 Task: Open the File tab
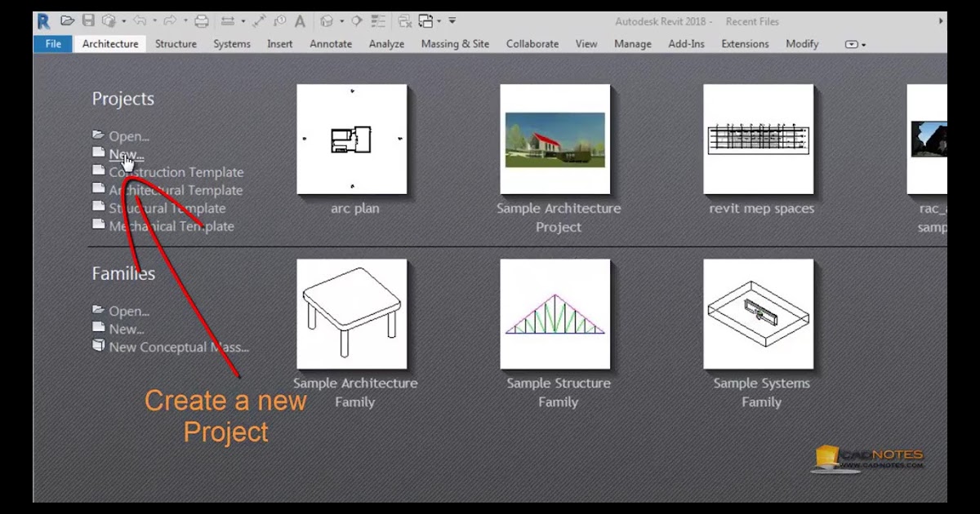pyautogui.click(x=53, y=44)
